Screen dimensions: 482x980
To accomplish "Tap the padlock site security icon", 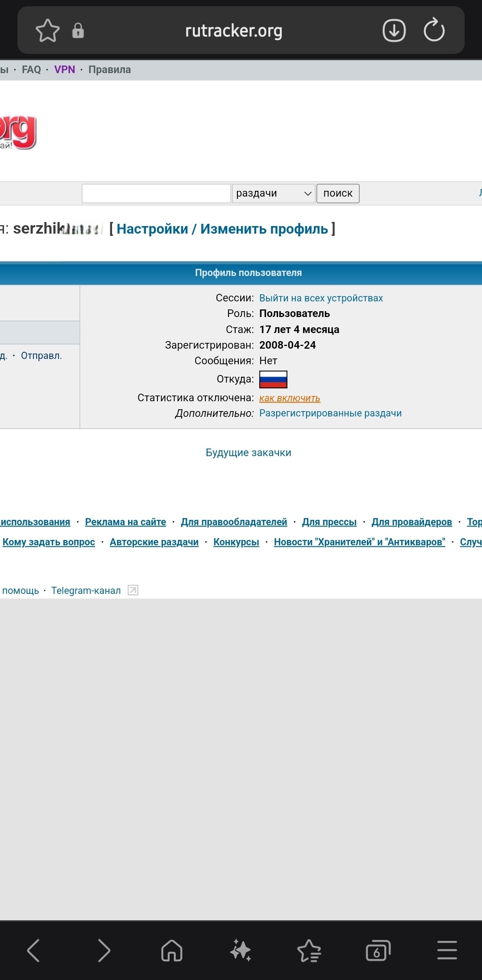I will point(78,31).
